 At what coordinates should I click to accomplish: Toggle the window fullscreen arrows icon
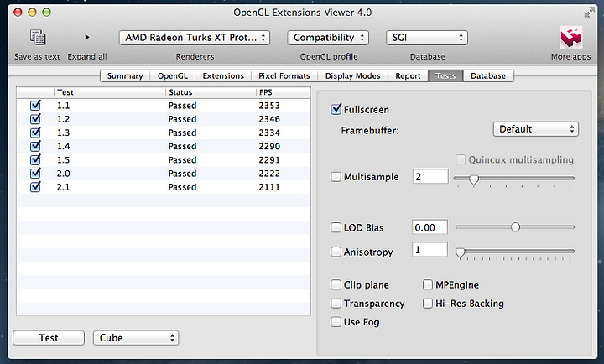589,13
